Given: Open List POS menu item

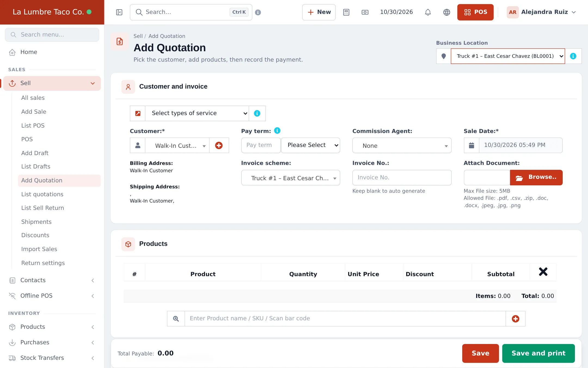Looking at the screenshot, I should tap(33, 126).
